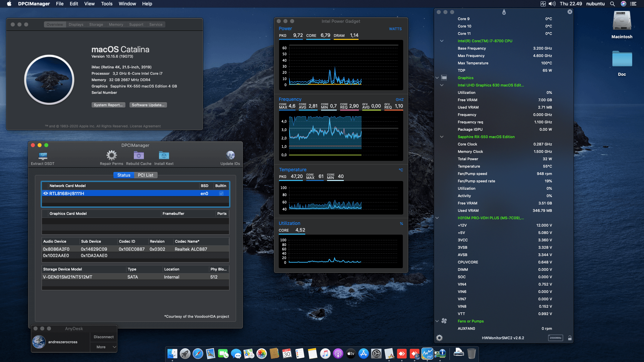Select V-GEN01SM21NT512MT storage device row
This screenshot has width=644, height=362.
[x=136, y=277]
